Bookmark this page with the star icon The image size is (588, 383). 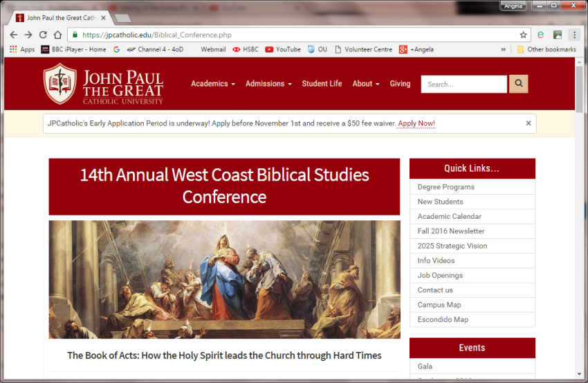pos(523,35)
